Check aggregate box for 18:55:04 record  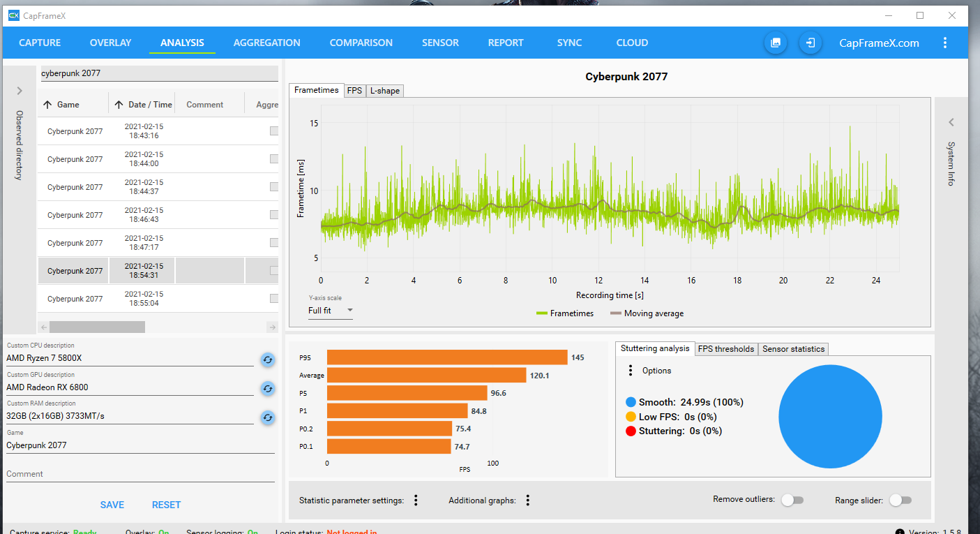(x=274, y=299)
